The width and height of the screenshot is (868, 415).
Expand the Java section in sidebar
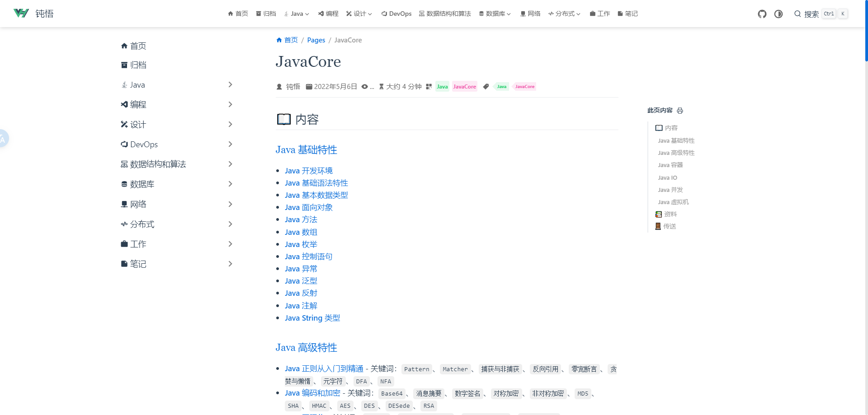tap(230, 85)
